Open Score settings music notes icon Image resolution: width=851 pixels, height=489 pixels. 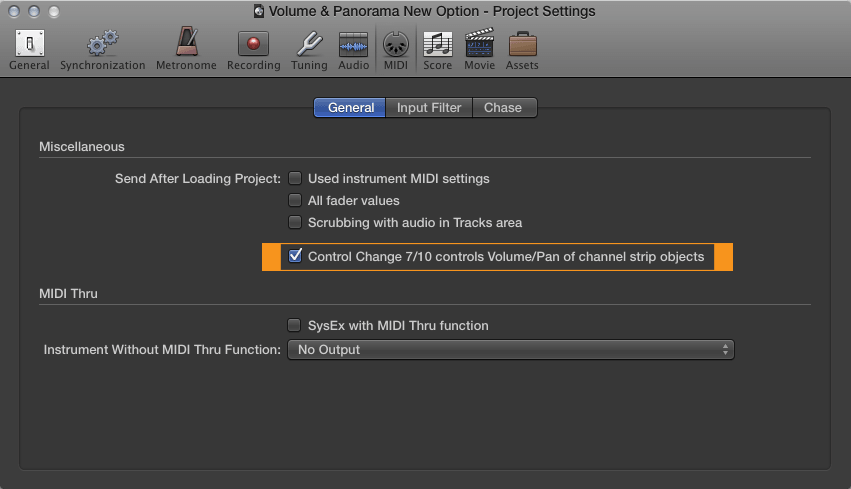[437, 44]
